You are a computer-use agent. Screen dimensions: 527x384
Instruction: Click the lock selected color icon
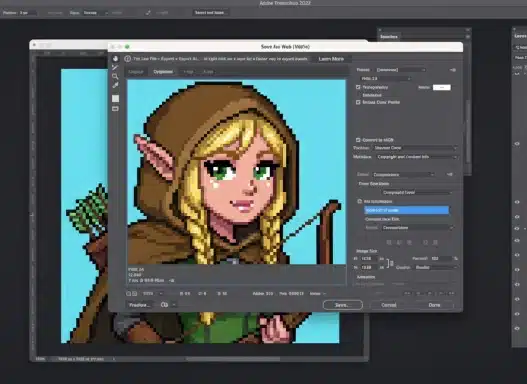pos(409,242)
